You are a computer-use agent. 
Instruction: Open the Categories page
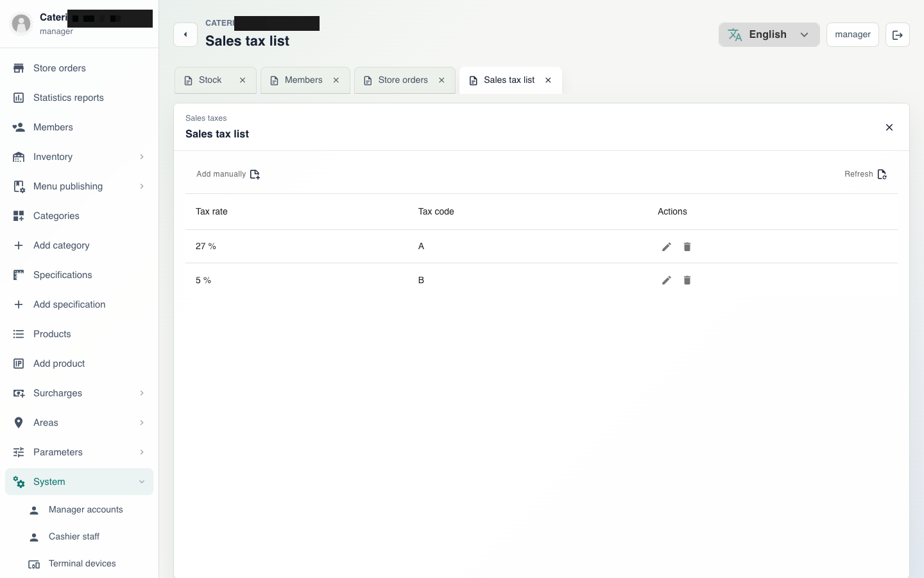[80, 216]
